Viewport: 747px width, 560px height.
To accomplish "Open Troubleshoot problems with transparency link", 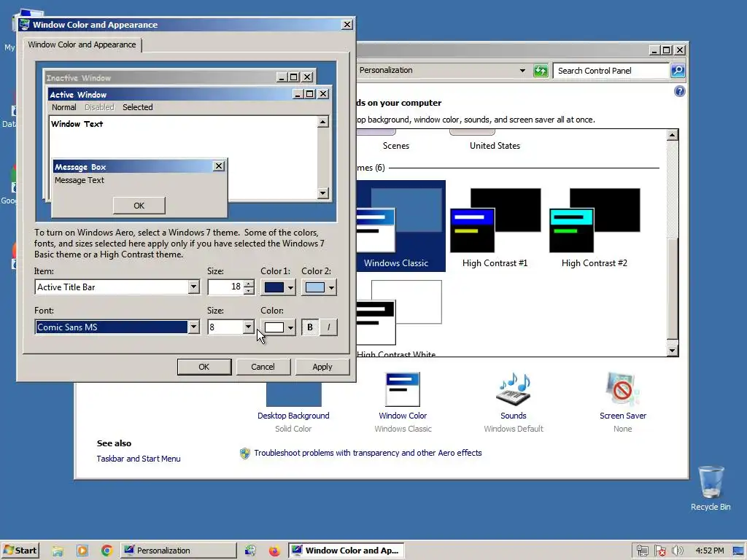I will (x=368, y=453).
